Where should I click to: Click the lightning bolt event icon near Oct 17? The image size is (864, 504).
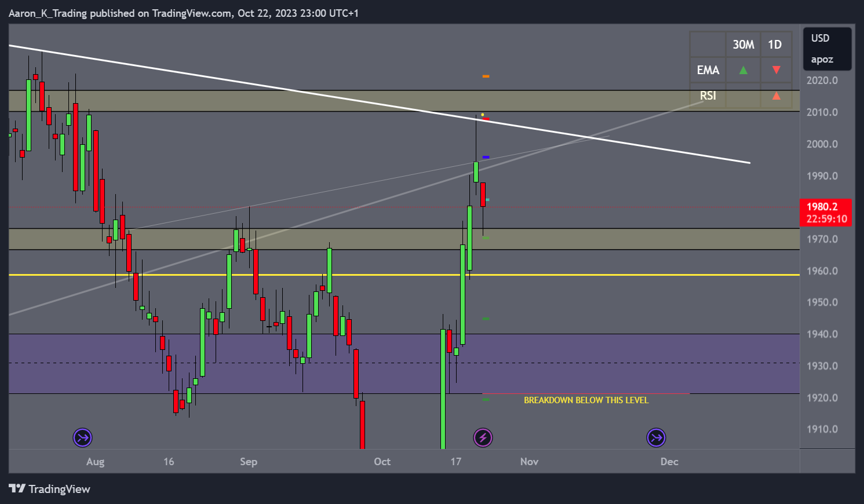[483, 437]
